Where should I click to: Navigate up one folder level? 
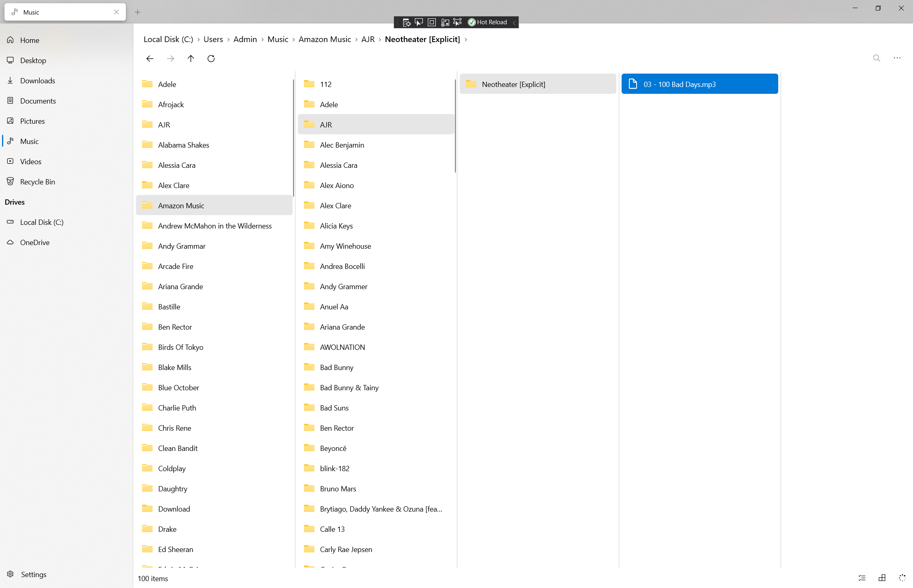tap(191, 59)
